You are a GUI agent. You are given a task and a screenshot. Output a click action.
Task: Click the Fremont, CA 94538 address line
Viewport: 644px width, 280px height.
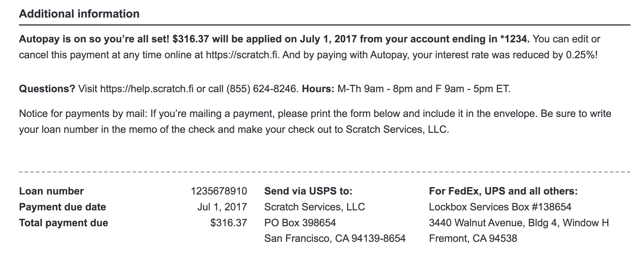point(473,239)
